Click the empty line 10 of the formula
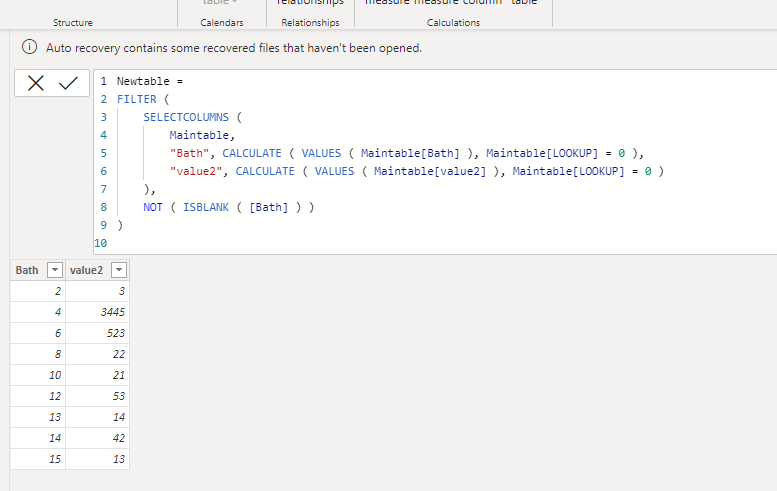The image size is (777, 491). click(436, 243)
